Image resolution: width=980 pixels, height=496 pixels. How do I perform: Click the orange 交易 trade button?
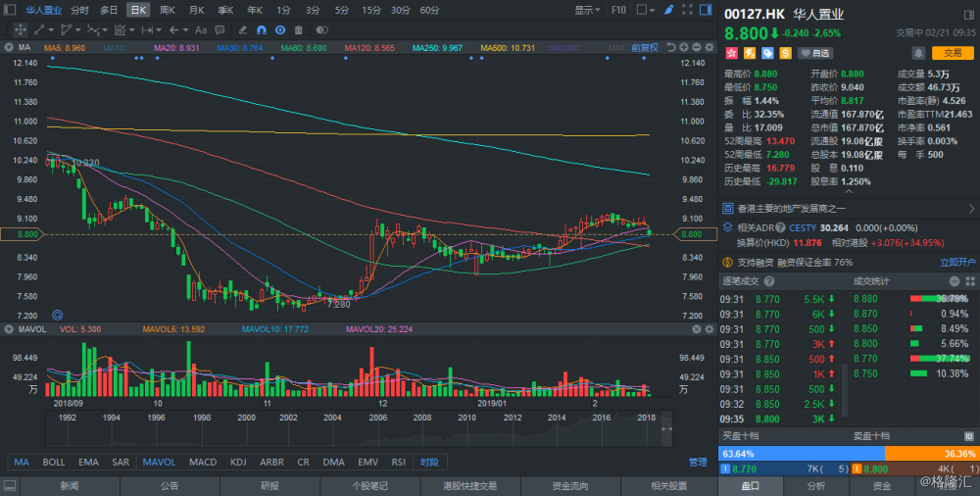pyautogui.click(x=953, y=53)
